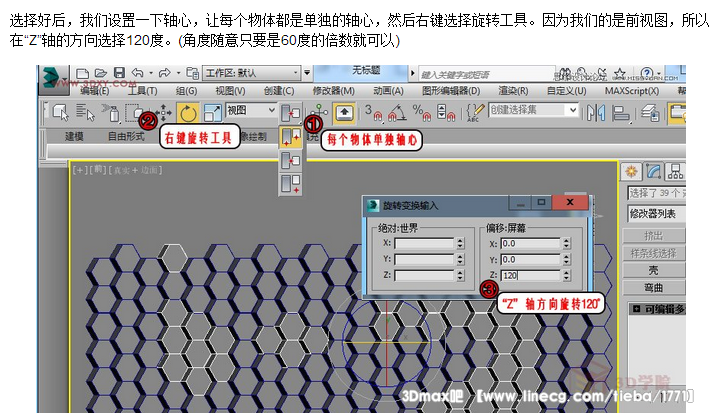
Task: Choose Use Transform Coordinate Center flyout option
Action: tap(290, 184)
